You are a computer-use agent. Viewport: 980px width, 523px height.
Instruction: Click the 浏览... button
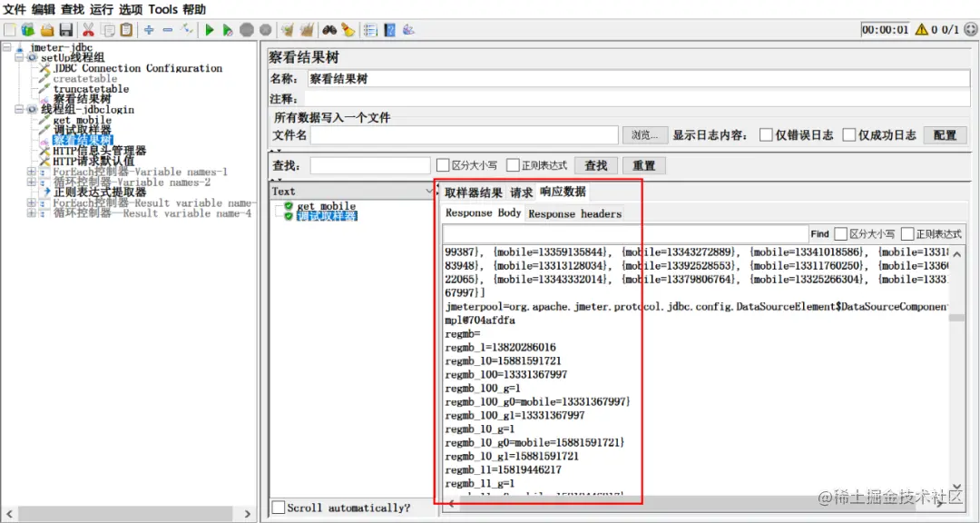[x=645, y=135]
